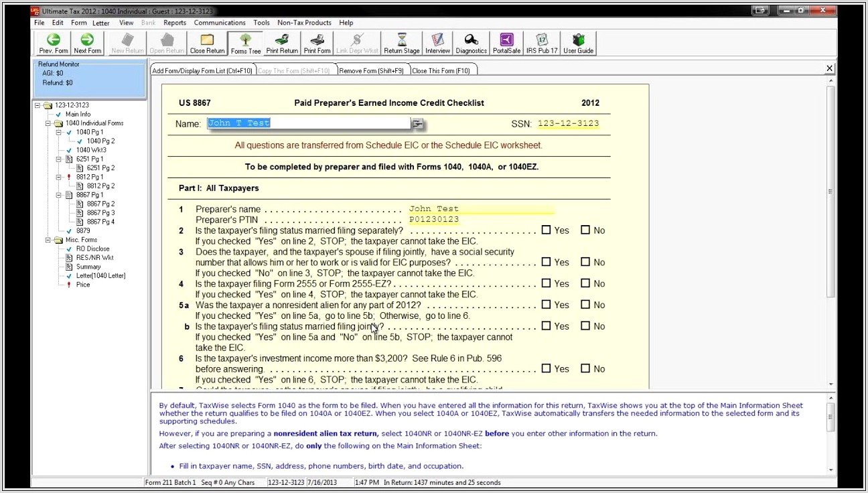Run Diagnostics from the toolbar
This screenshot has width=868, height=493.
point(472,44)
